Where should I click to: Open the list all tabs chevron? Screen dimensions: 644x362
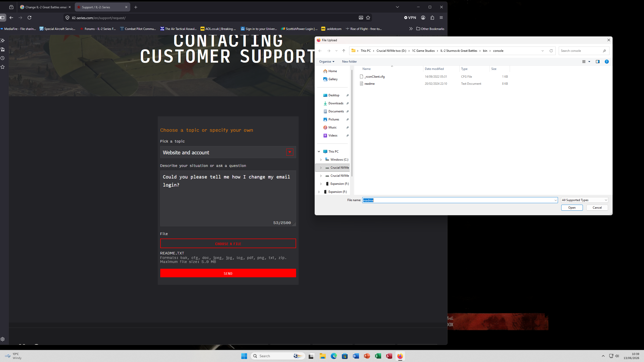(397, 7)
